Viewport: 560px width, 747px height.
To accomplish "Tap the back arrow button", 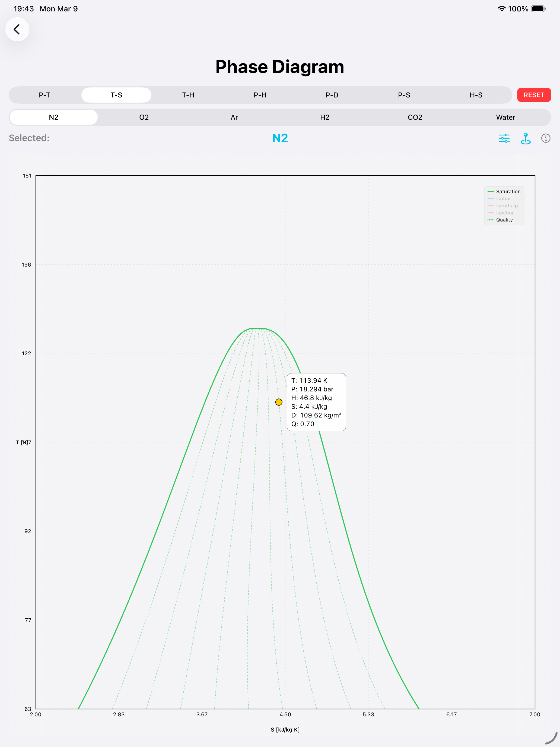I will (17, 29).
